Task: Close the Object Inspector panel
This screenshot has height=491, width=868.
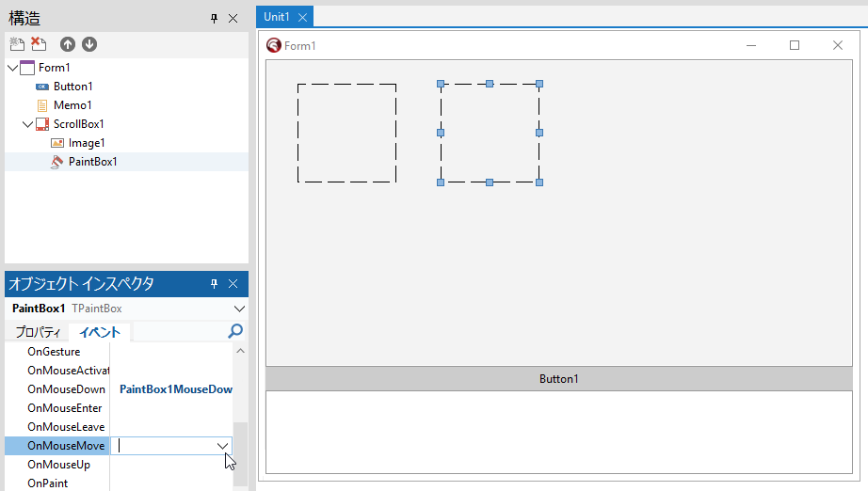Action: (x=233, y=284)
